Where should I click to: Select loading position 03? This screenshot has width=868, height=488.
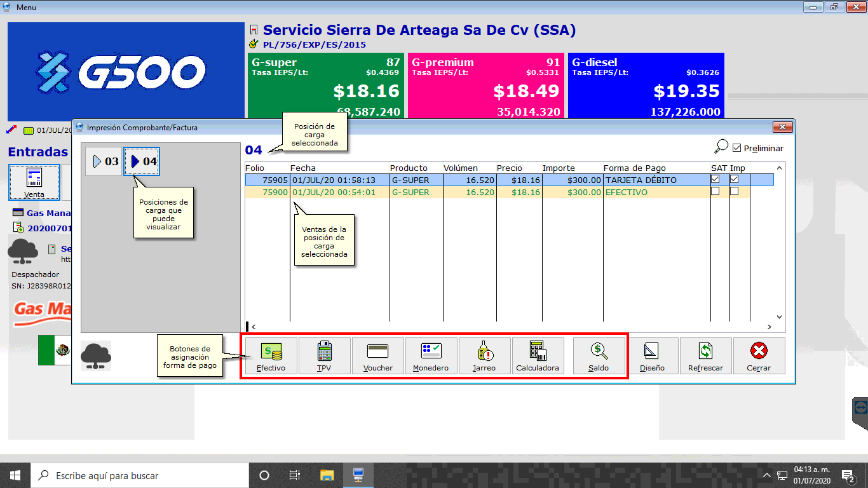(104, 161)
